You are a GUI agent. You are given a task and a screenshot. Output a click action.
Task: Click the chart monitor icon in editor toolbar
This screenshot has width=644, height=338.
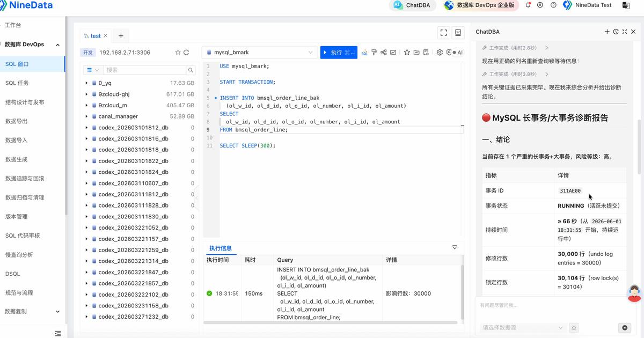point(393,53)
